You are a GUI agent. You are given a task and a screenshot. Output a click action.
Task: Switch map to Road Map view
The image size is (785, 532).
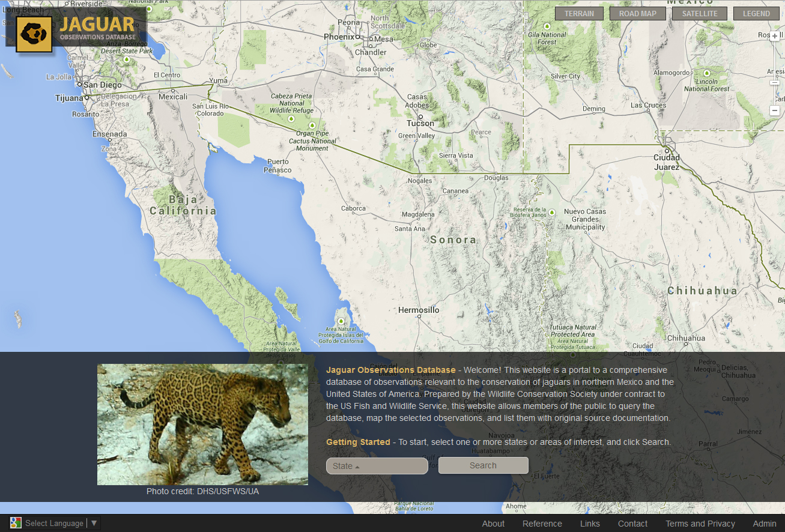[638, 13]
